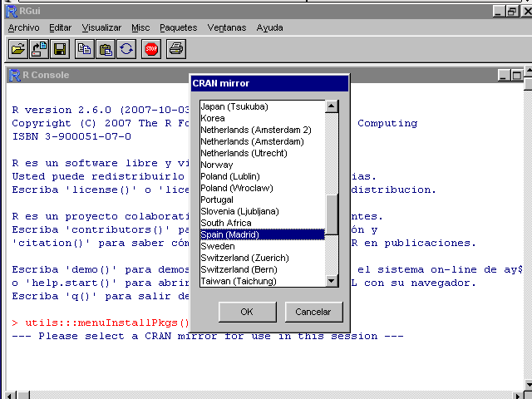
Task: Click the Paste clipboard icon
Action: click(x=106, y=49)
